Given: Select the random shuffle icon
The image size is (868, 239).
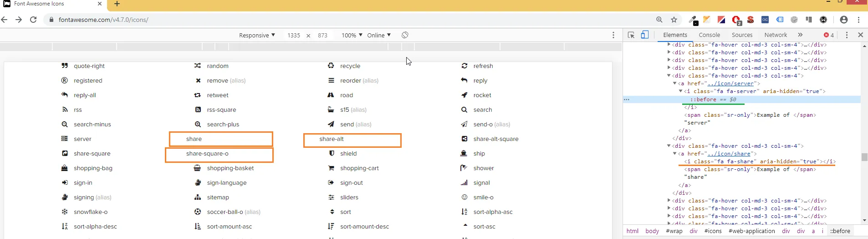Looking at the screenshot, I should tap(197, 66).
